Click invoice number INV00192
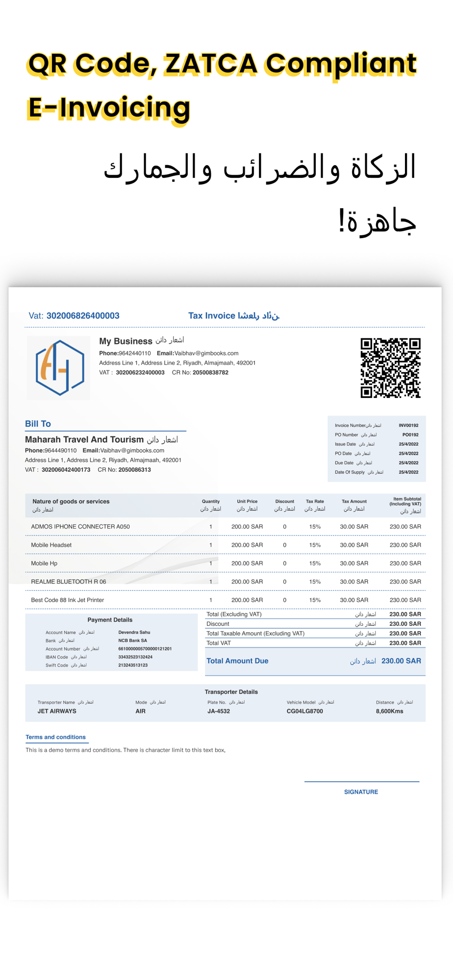 click(408, 425)
